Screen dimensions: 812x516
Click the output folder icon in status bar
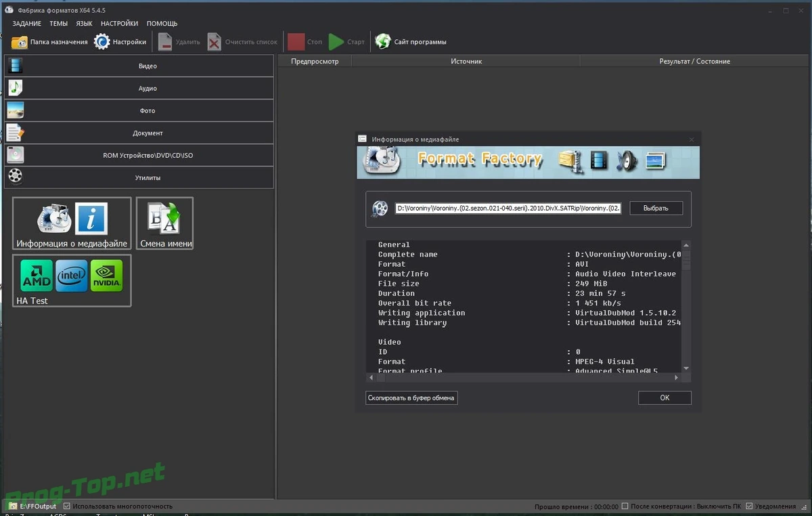coord(13,506)
